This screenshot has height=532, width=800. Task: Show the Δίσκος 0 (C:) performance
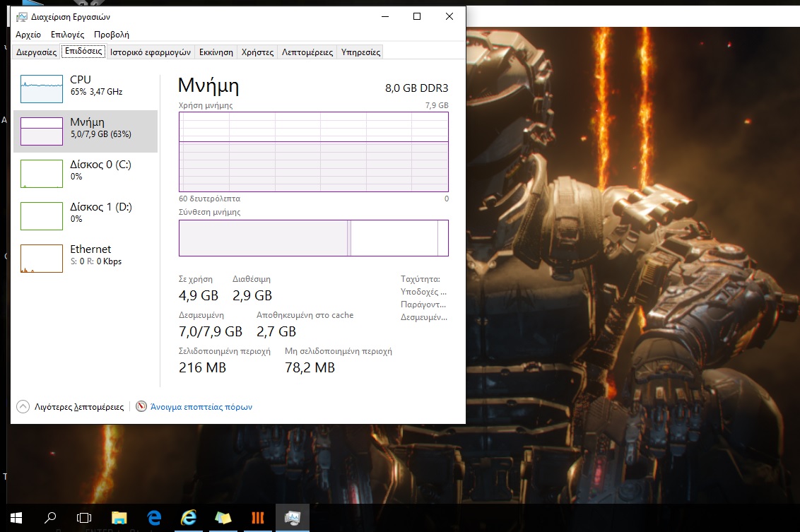tap(86, 173)
